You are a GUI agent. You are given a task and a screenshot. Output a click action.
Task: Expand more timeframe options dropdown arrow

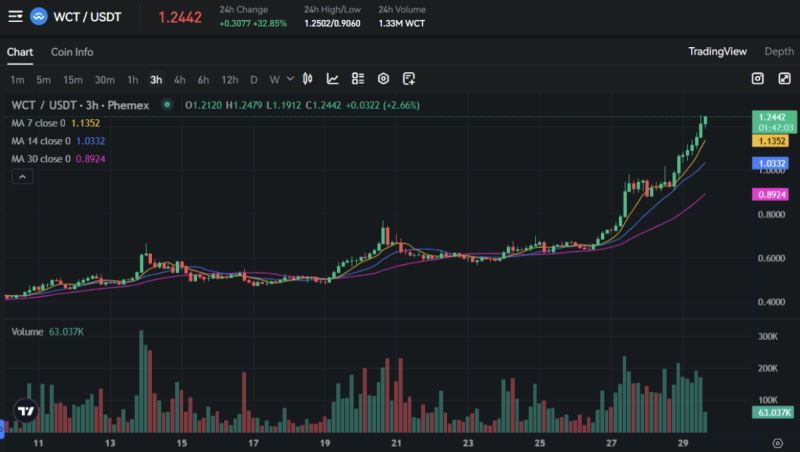point(290,79)
